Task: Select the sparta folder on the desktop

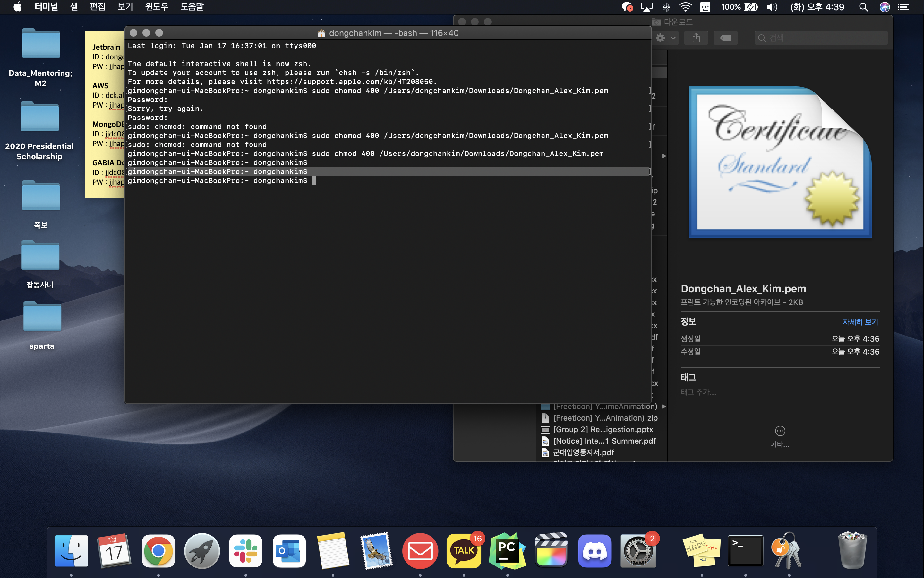Action: click(42, 326)
